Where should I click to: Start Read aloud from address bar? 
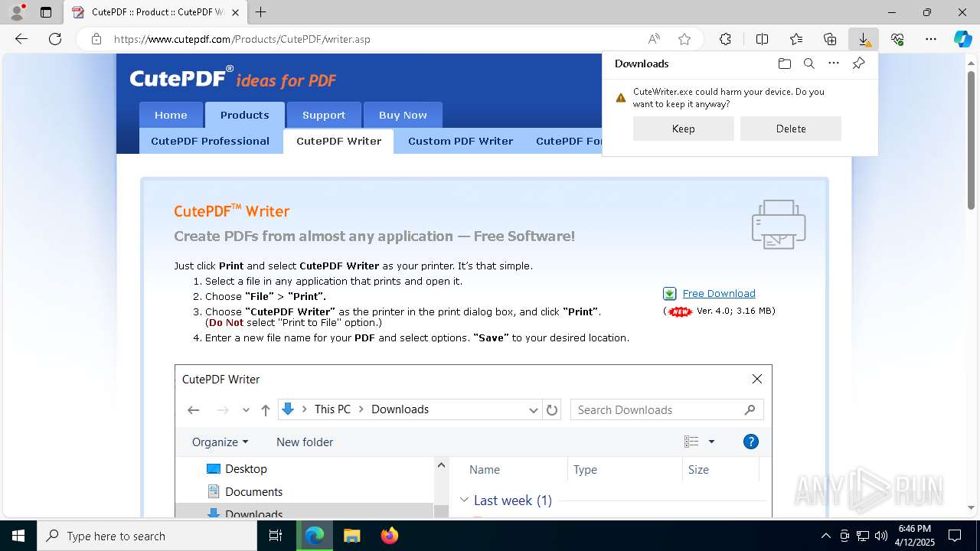pyautogui.click(x=654, y=39)
